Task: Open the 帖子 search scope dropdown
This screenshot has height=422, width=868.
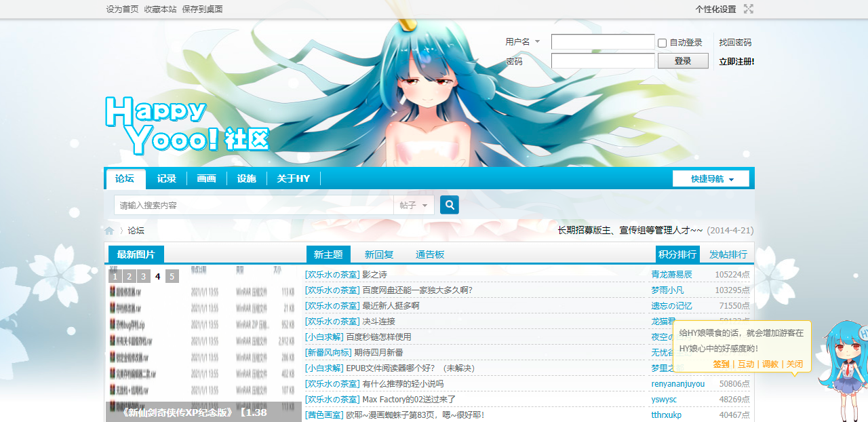Action: click(414, 205)
